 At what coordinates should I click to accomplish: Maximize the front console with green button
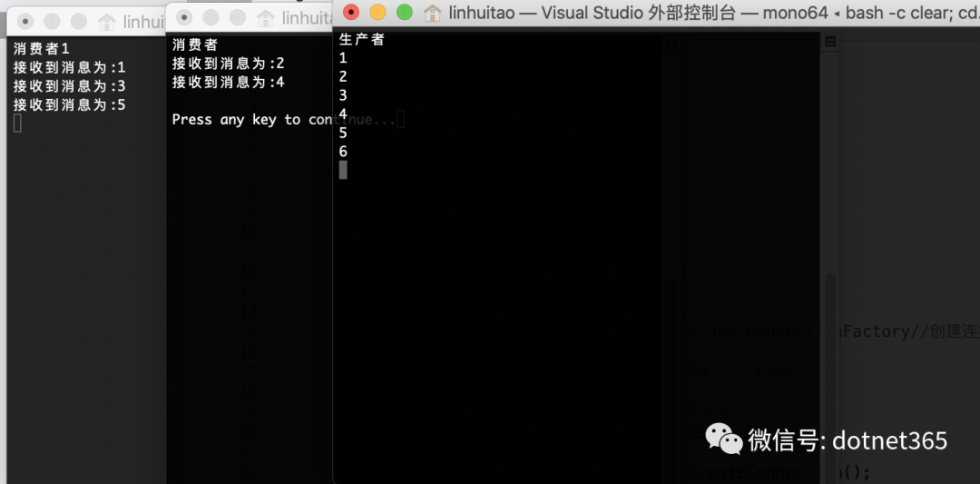coord(405,12)
